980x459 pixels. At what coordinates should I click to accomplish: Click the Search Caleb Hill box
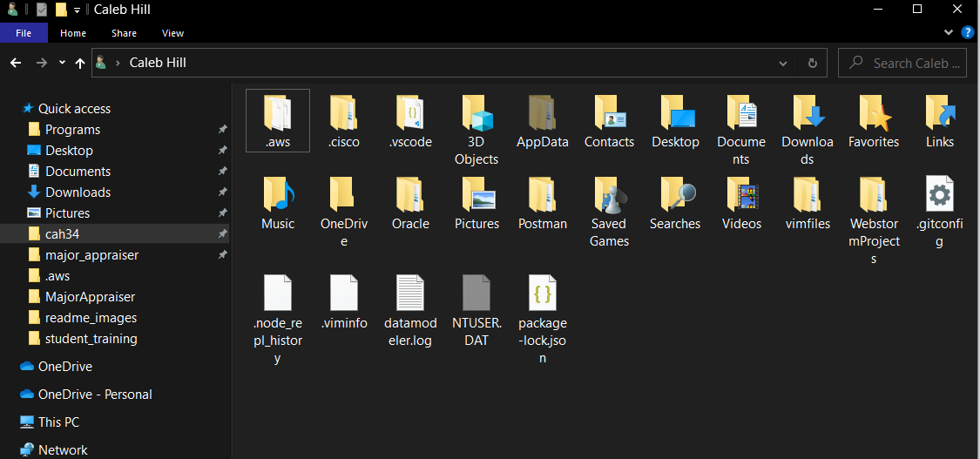(x=902, y=63)
